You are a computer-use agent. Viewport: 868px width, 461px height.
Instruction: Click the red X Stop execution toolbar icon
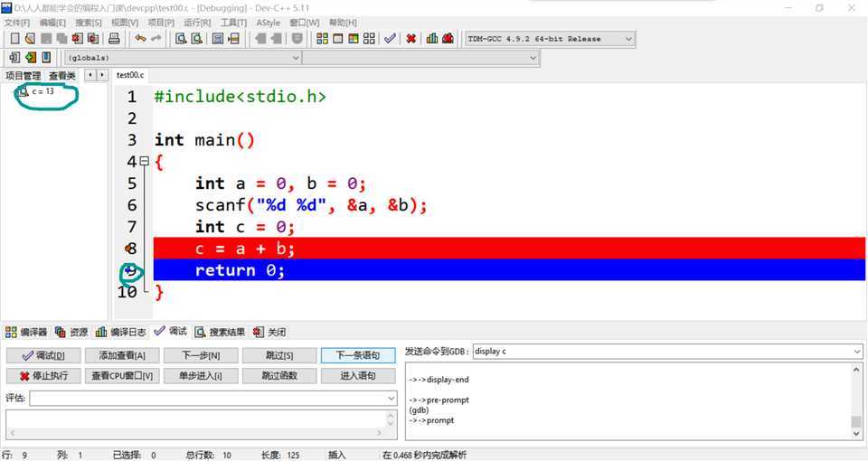point(410,38)
